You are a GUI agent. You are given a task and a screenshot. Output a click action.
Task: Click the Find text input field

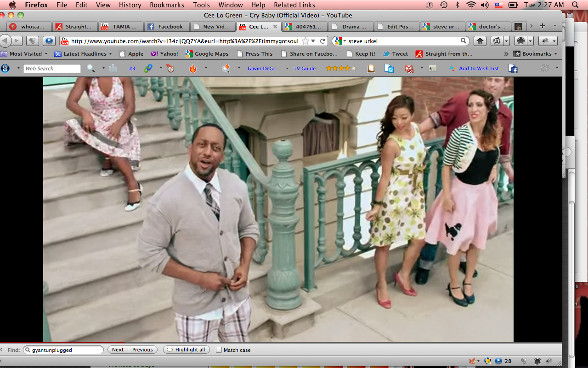click(x=64, y=350)
